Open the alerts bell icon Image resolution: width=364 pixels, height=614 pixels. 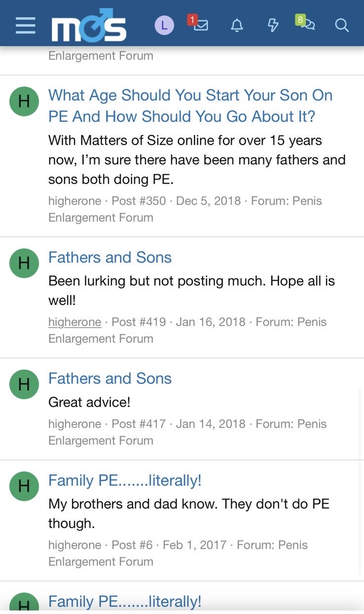pos(237,25)
